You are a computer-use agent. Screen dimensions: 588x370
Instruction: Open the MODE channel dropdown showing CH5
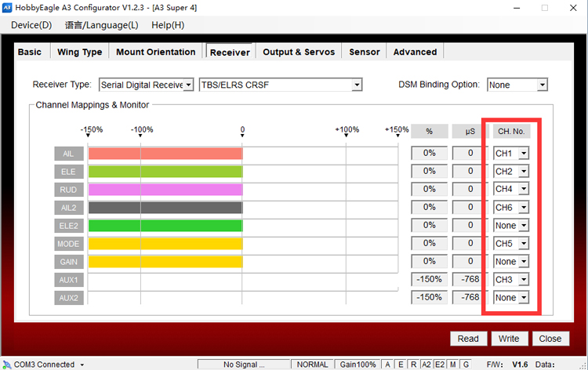point(523,243)
